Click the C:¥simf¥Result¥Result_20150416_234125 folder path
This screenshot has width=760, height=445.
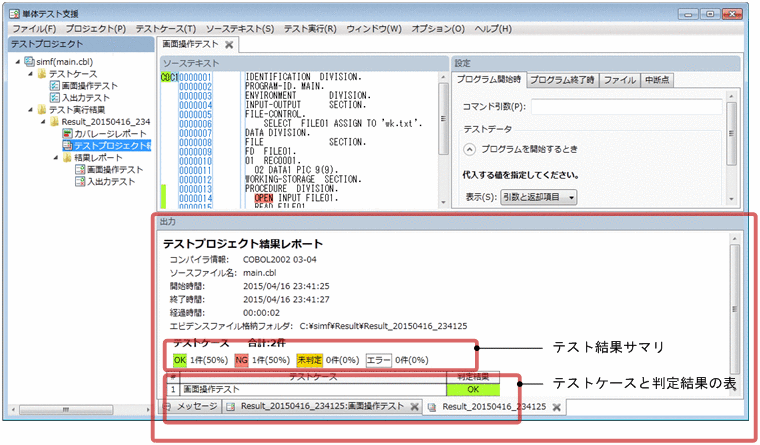tap(383, 326)
